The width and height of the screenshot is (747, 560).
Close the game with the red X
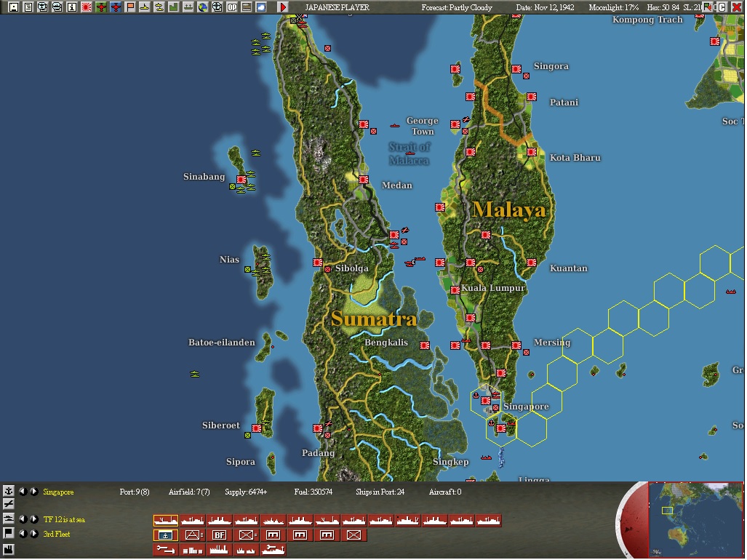pyautogui.click(x=737, y=7)
